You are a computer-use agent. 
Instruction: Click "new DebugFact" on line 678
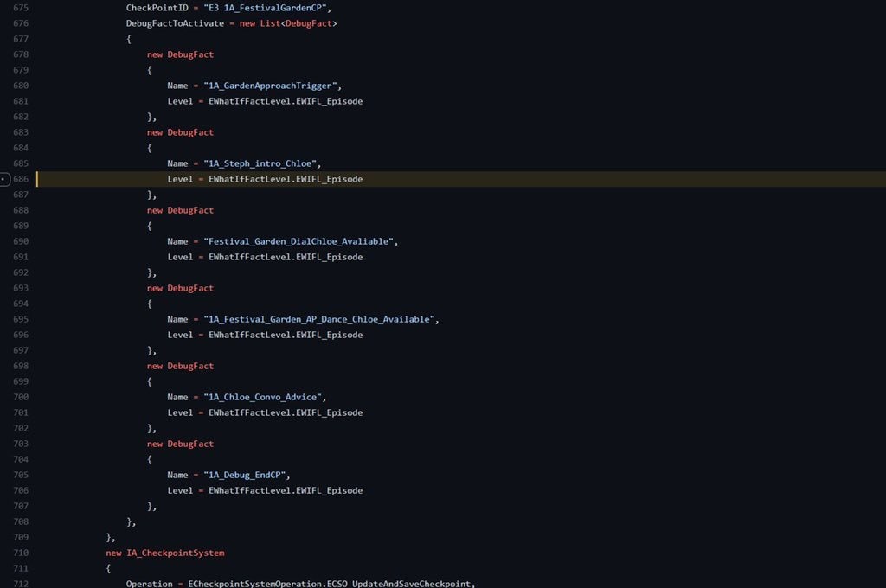[180, 54]
